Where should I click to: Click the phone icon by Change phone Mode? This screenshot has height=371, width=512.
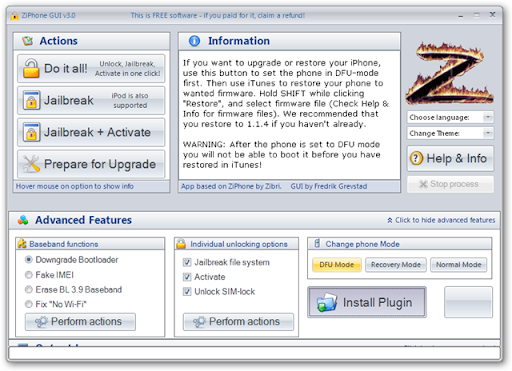coord(317,243)
